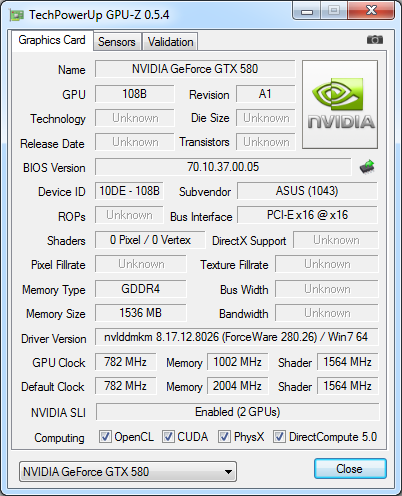Click the BIOS save chip icon

pos(367,167)
